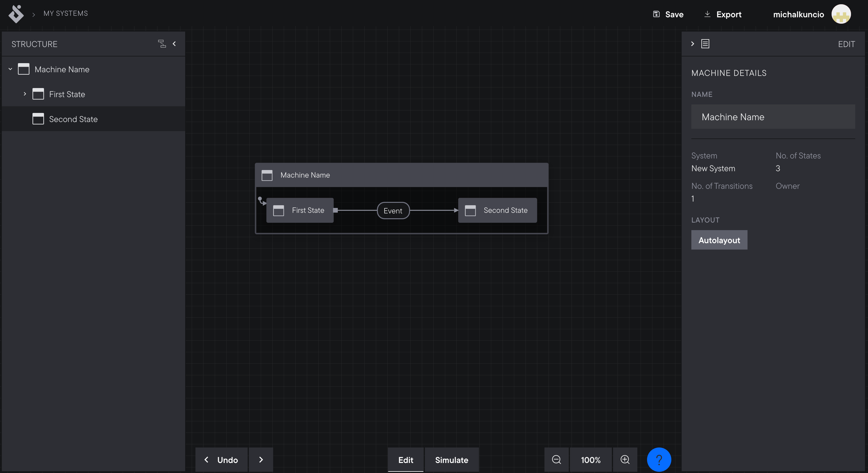This screenshot has width=868, height=473.
Task: Click the zoom out magnifier icon
Action: pos(556,460)
